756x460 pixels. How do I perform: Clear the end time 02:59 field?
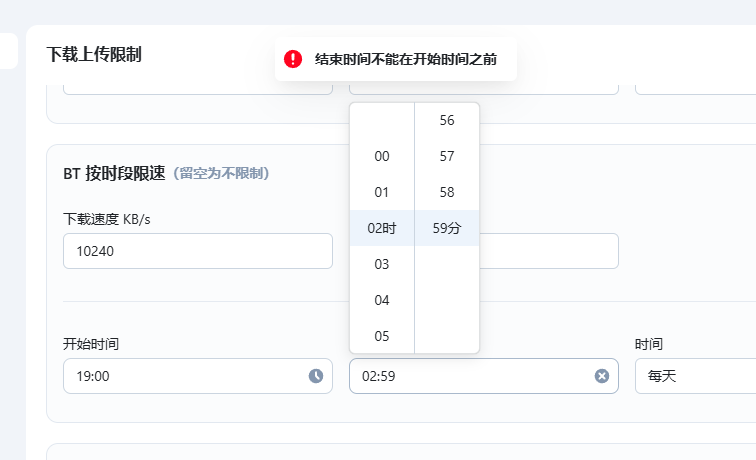coord(602,376)
